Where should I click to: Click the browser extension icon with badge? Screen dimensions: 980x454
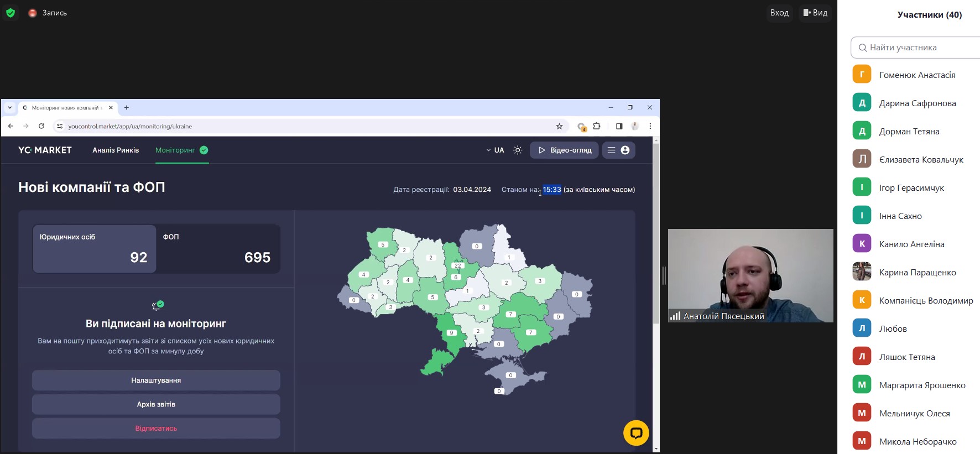[581, 127]
